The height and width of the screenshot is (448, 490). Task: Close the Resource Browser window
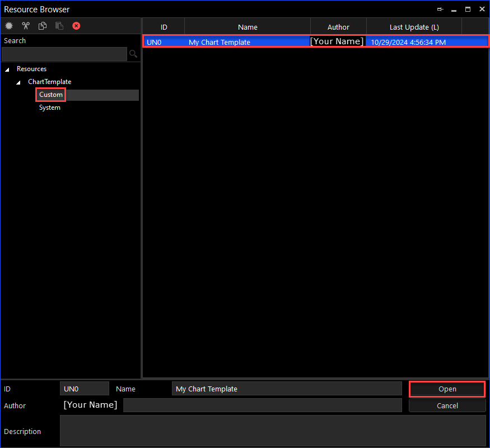[482, 10]
